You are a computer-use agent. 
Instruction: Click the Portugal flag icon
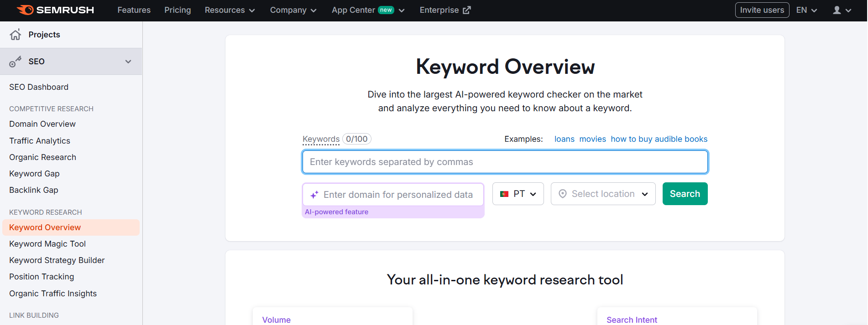pos(504,194)
